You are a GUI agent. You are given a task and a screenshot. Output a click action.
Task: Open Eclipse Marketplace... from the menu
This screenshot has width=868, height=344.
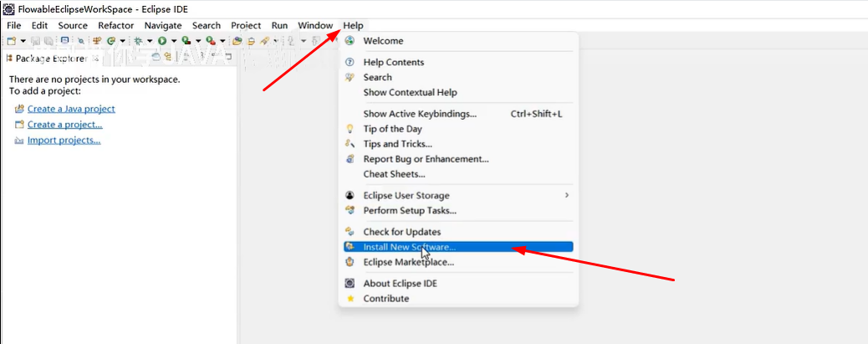(408, 262)
